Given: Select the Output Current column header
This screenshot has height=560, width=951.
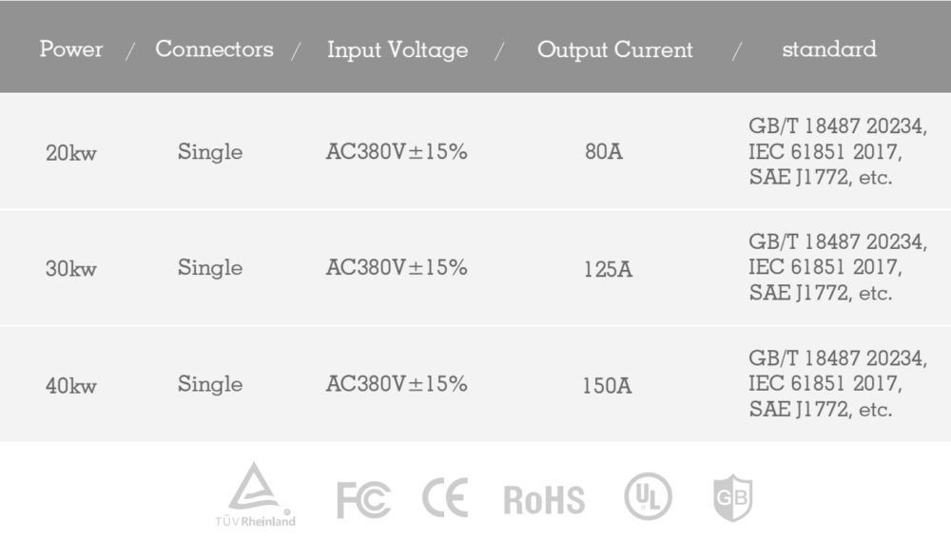Looking at the screenshot, I should click(615, 50).
